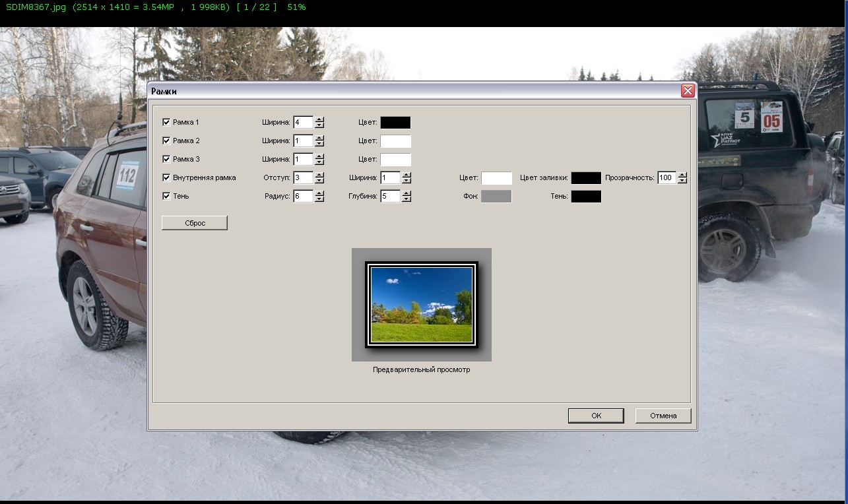Click the frame preview thumbnail
This screenshot has width=848, height=504.
pyautogui.click(x=422, y=305)
